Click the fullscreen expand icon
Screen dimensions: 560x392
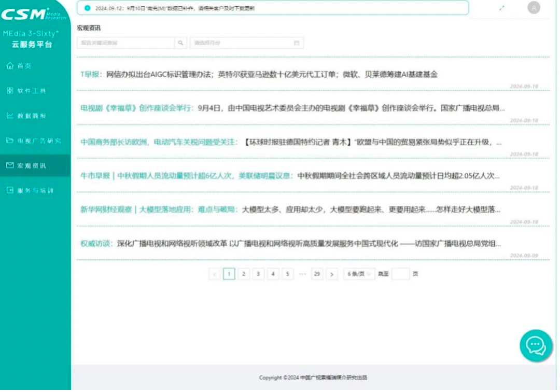point(502,8)
